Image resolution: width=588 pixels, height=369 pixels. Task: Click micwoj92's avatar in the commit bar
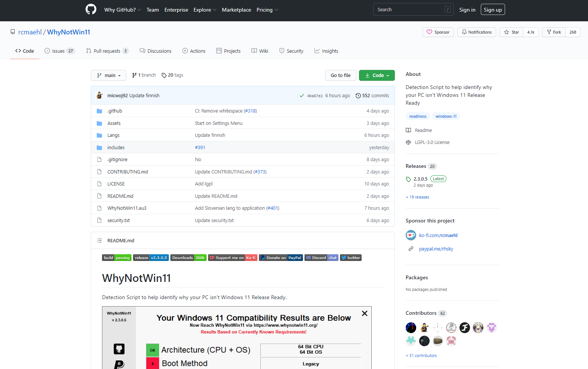(99, 95)
